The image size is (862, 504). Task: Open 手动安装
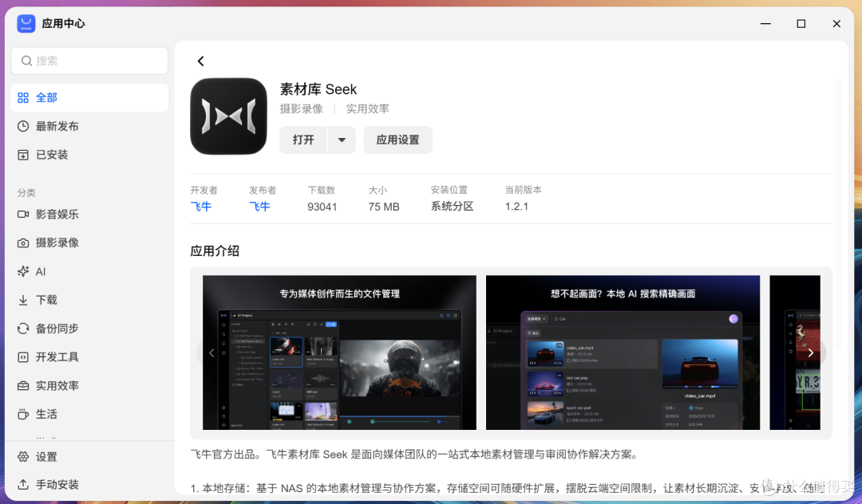coord(89,485)
